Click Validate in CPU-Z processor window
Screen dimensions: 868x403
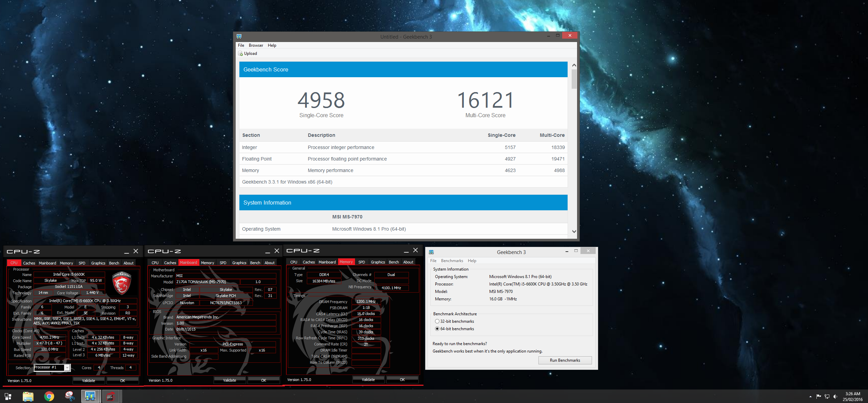click(89, 381)
